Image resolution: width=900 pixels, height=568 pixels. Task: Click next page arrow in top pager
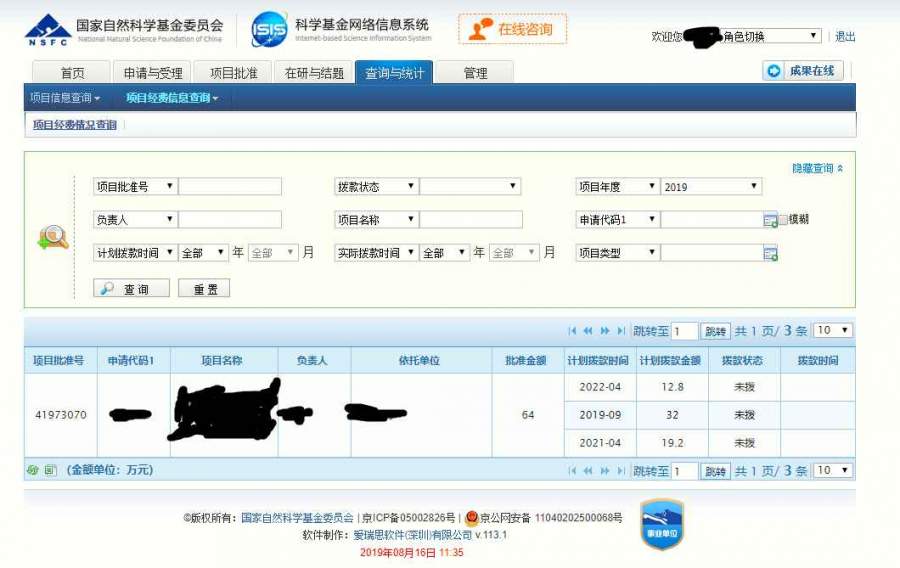(605, 331)
